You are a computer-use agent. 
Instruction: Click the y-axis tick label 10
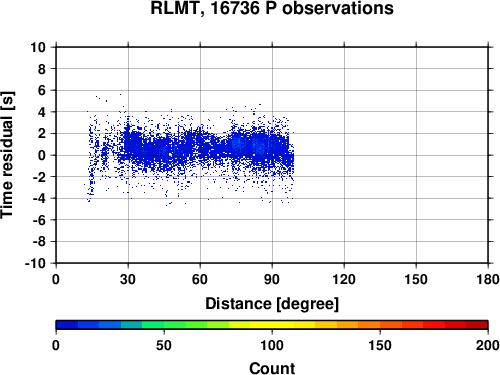point(38,47)
